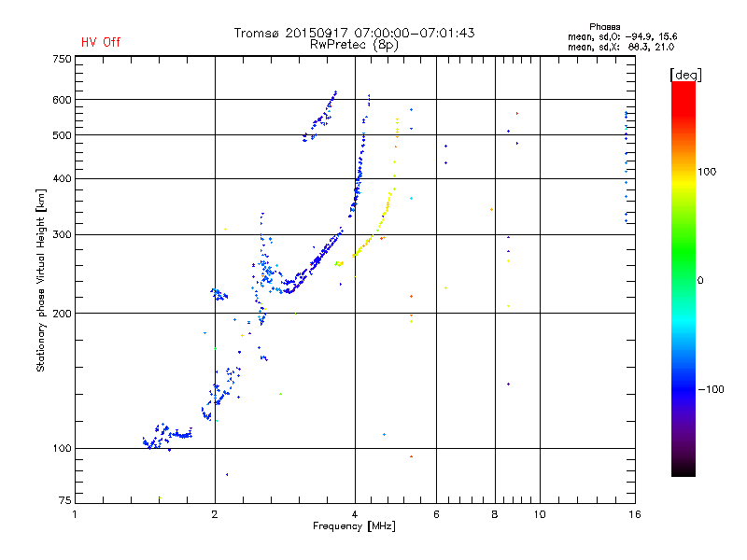Click the [deg] colorbar unit label

(x=685, y=75)
